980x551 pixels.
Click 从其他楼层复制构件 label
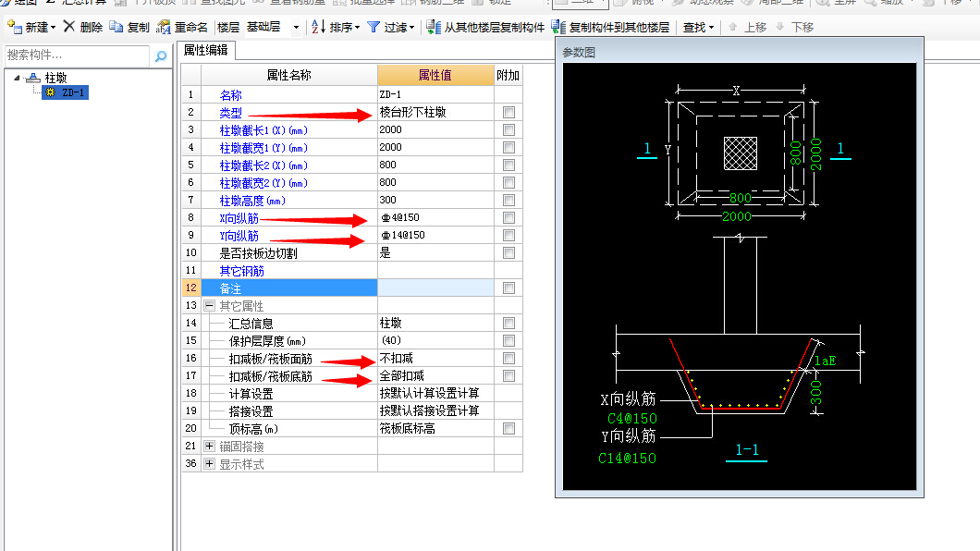(494, 28)
